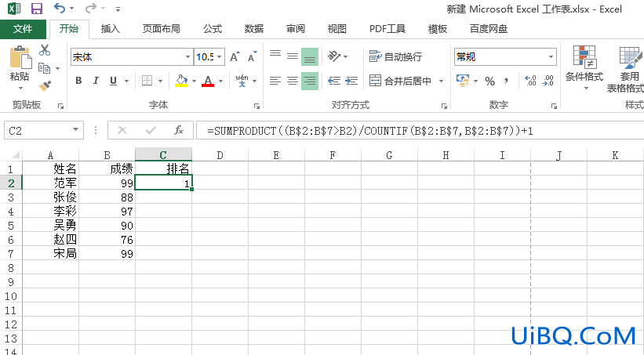Open the 10.5 font size dropdown
The image size is (644, 355).
220,56
